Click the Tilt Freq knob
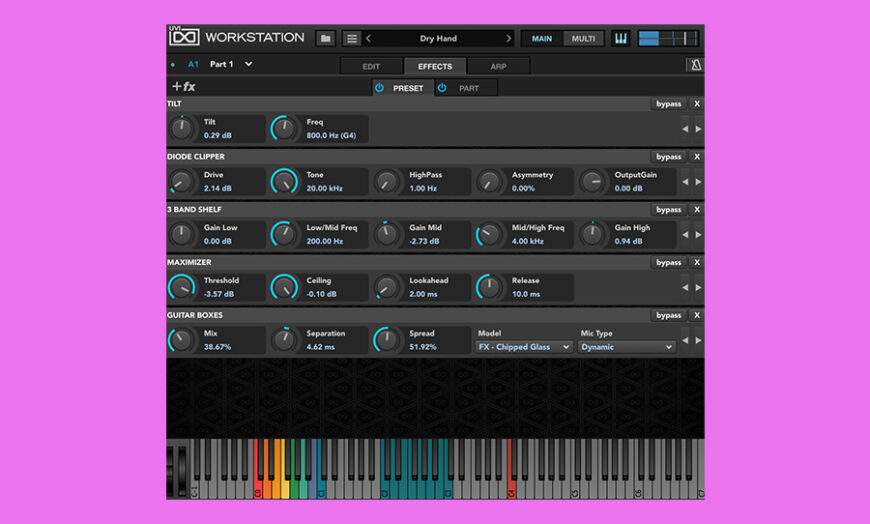This screenshot has width=870, height=524. tap(284, 128)
